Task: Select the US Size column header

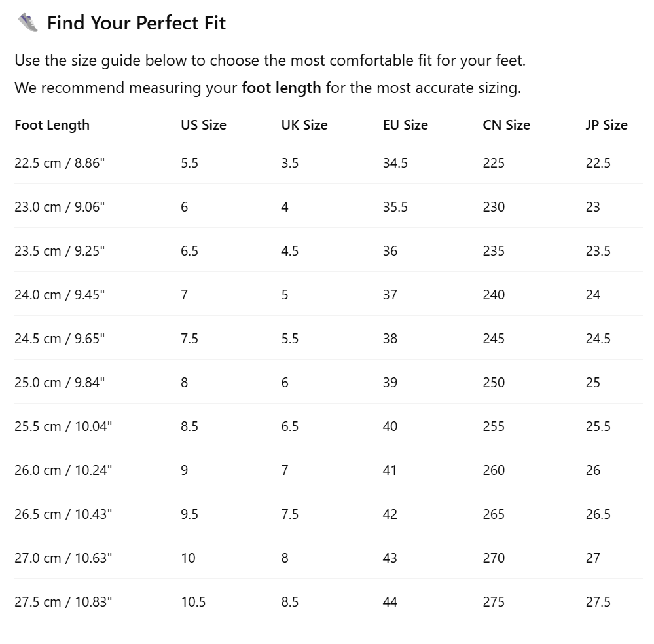Action: [204, 124]
